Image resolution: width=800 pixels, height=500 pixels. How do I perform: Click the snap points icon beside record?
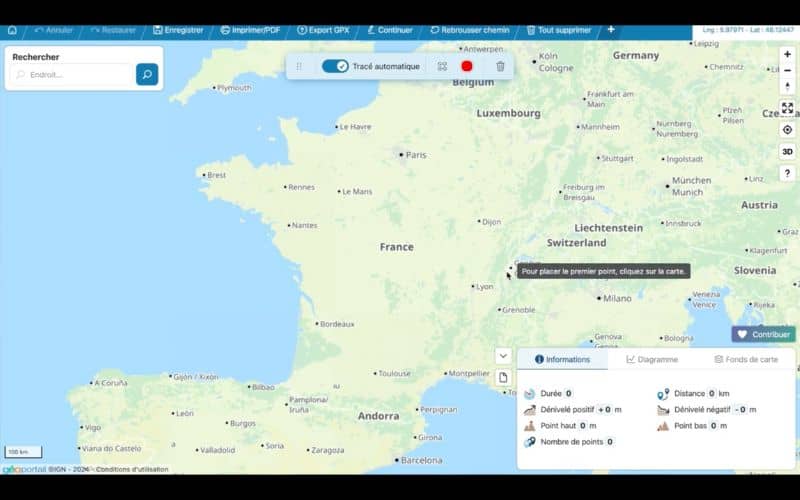pyautogui.click(x=442, y=66)
